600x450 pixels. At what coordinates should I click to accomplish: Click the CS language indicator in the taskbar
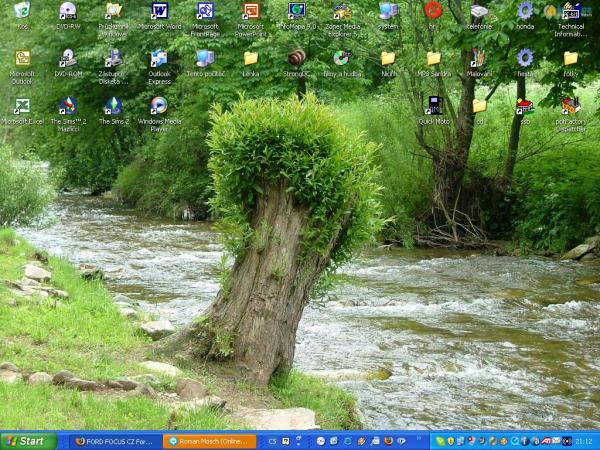coord(271,441)
